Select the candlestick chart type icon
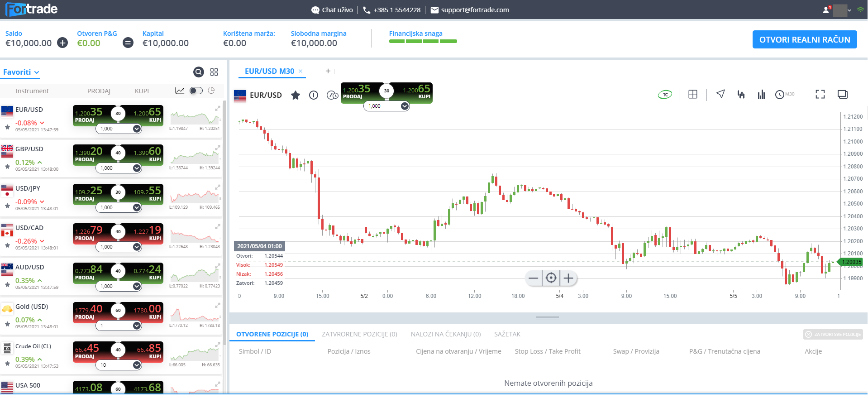The width and height of the screenshot is (868, 398). tap(741, 94)
